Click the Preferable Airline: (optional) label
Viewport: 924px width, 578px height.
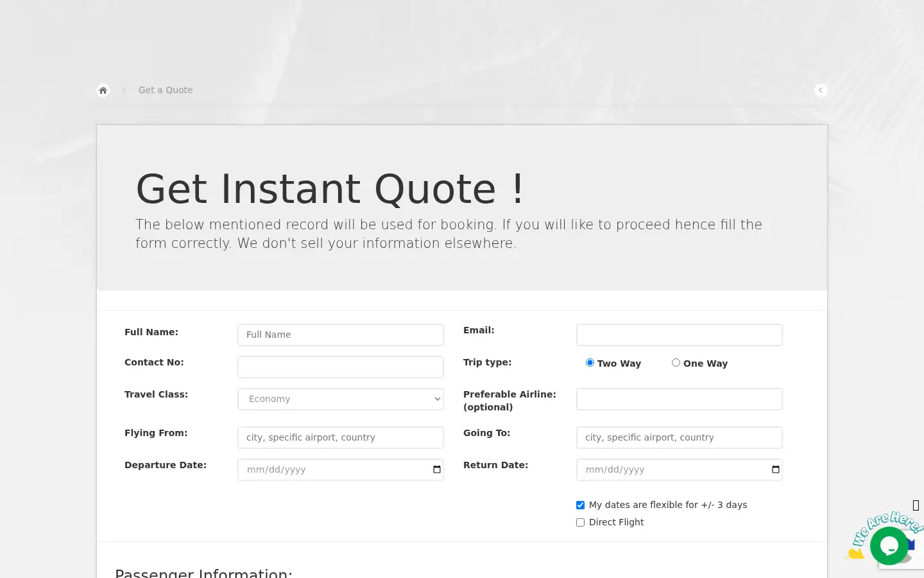(509, 401)
